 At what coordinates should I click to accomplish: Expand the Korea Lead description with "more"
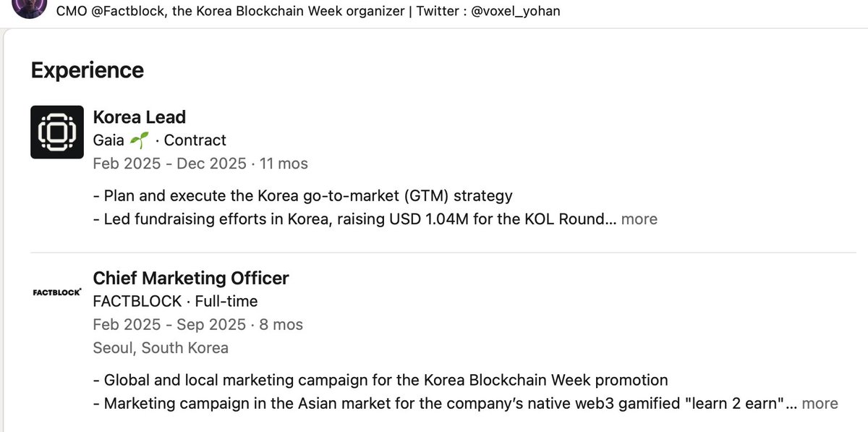pos(639,219)
